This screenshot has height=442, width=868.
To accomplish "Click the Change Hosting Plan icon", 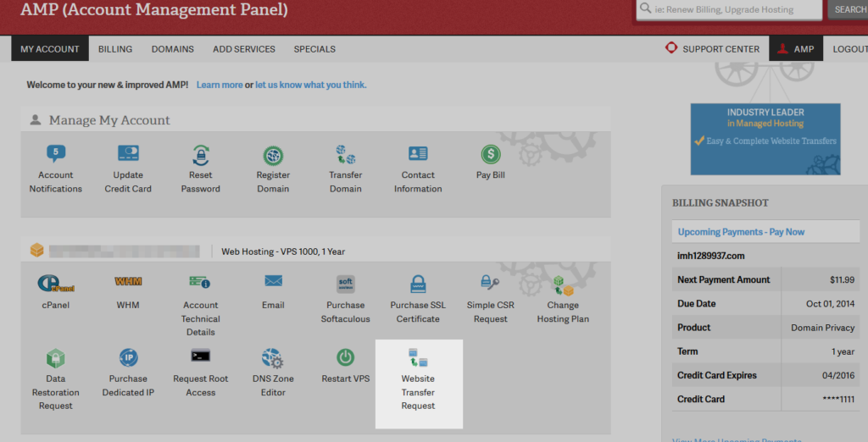I will (x=563, y=285).
